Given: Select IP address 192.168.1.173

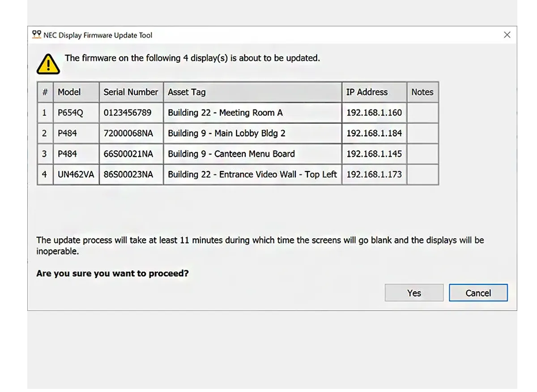Looking at the screenshot, I should (x=374, y=174).
